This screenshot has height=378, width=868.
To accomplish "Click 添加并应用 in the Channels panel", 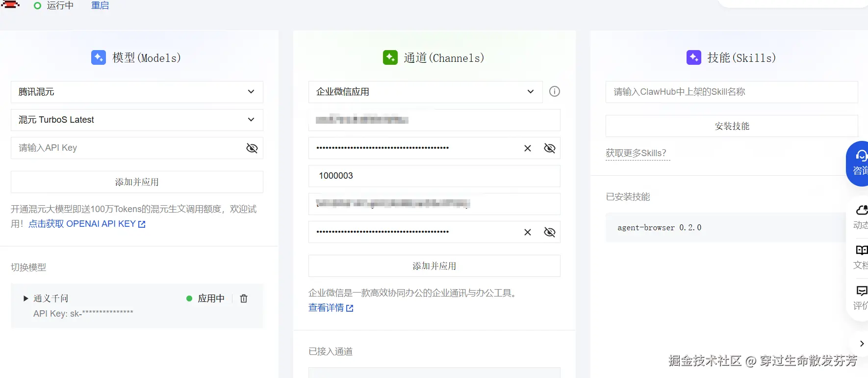I will [434, 266].
